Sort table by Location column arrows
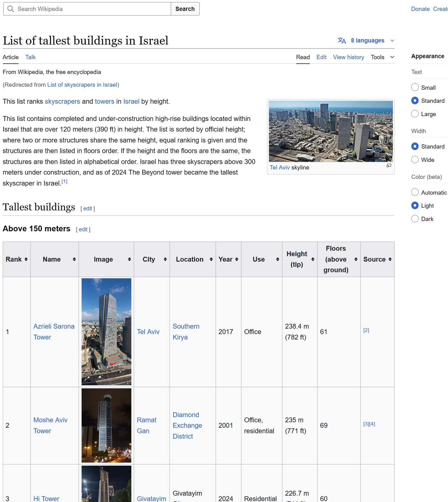This screenshot has width=448, height=502. [x=211, y=259]
